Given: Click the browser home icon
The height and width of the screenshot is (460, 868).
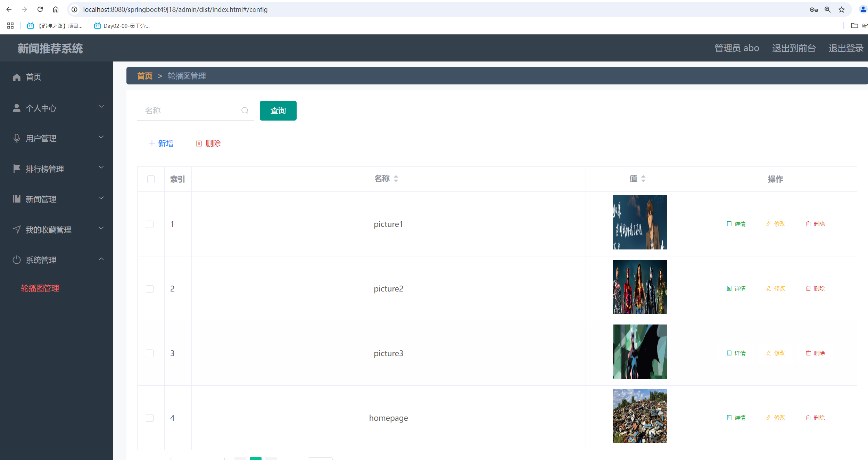Looking at the screenshot, I should pos(56,9).
